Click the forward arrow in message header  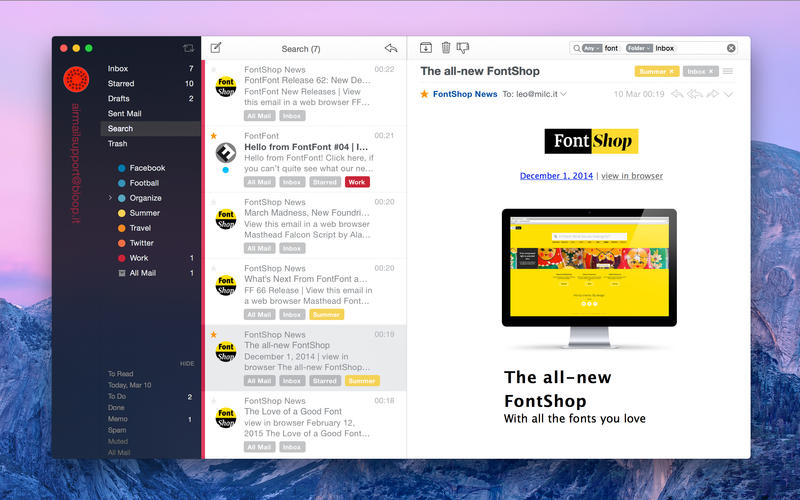712,94
